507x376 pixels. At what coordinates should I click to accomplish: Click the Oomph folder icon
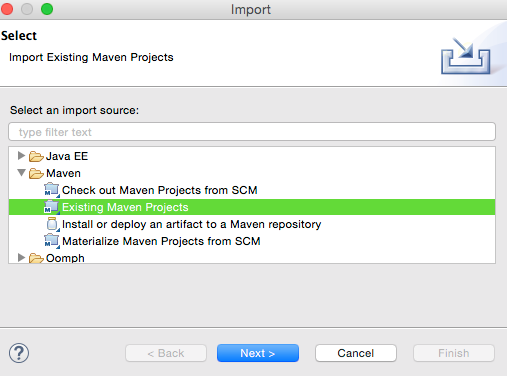coord(36,258)
